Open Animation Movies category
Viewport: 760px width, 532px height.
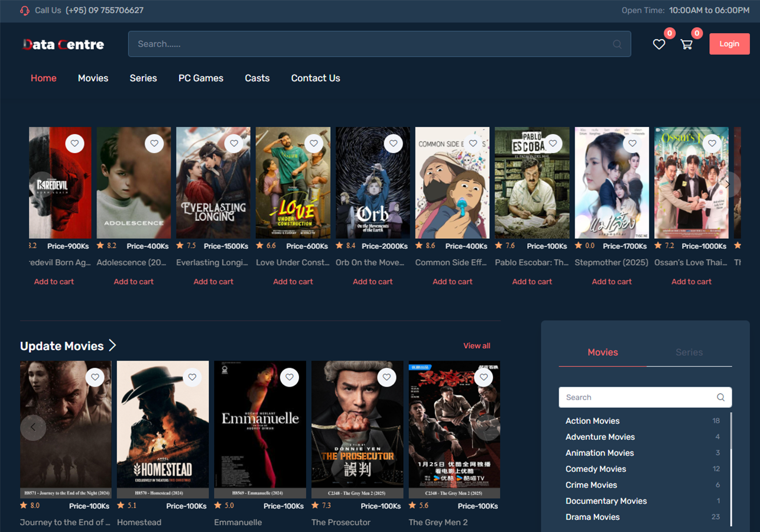tap(599, 453)
